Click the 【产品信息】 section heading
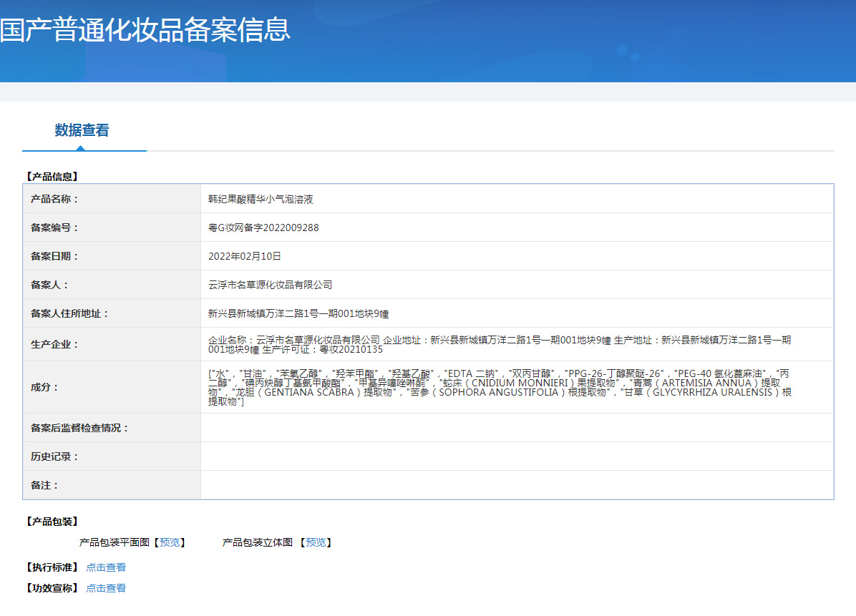856x616 pixels. (x=52, y=177)
